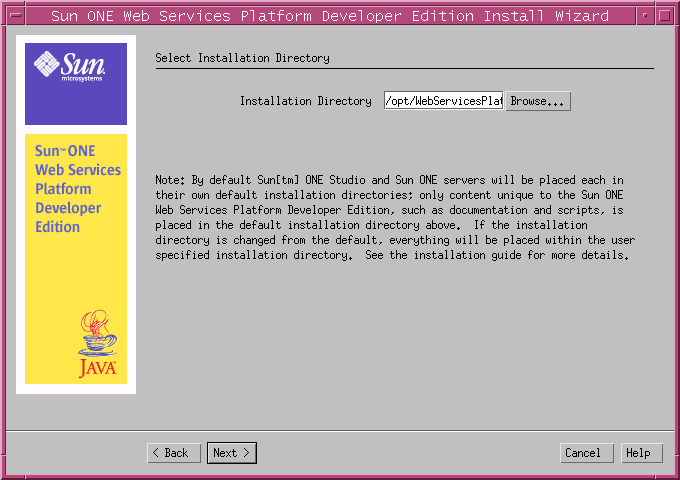This screenshot has width=680, height=480.
Task: Click the 'Installation Directory' label
Action: (306, 101)
